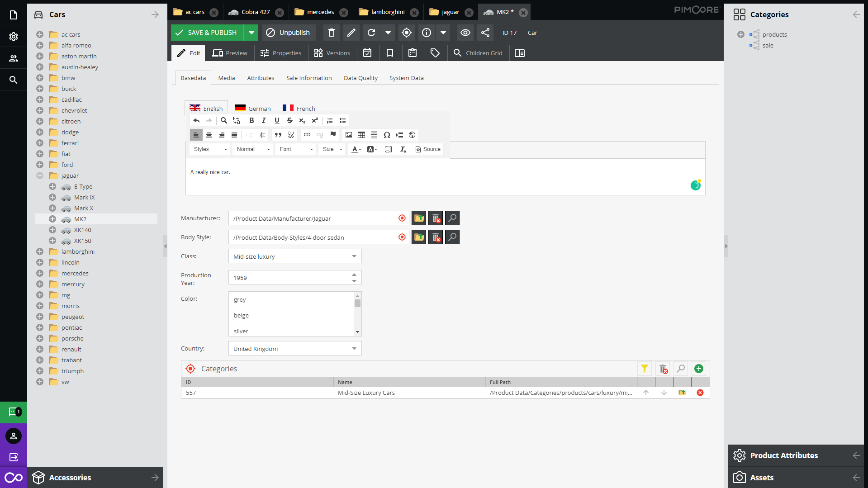Open the Manufacturer relation with folder icon
This screenshot has height=488, width=868.
(419, 218)
